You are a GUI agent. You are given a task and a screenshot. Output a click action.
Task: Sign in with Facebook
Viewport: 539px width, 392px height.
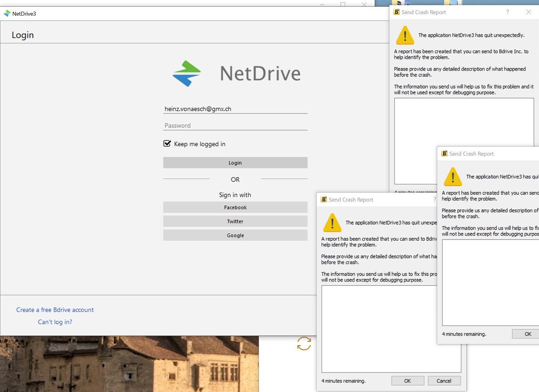click(235, 207)
